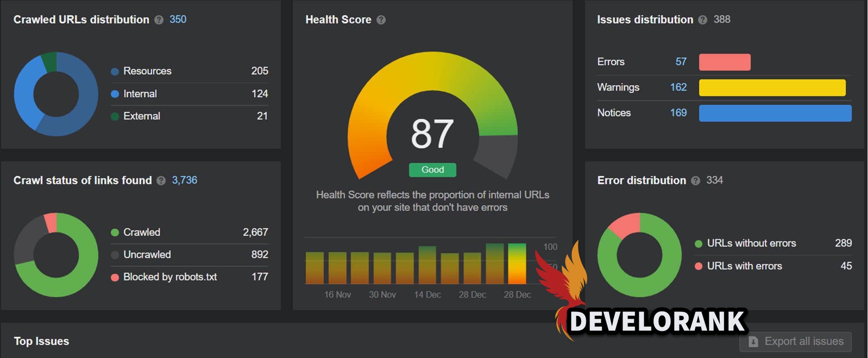Open help icon beside Crawled URLs distribution
This screenshot has width=868, height=358.
click(159, 20)
